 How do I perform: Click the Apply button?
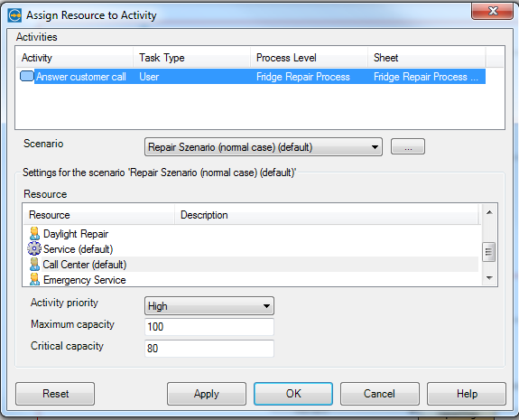tap(207, 394)
